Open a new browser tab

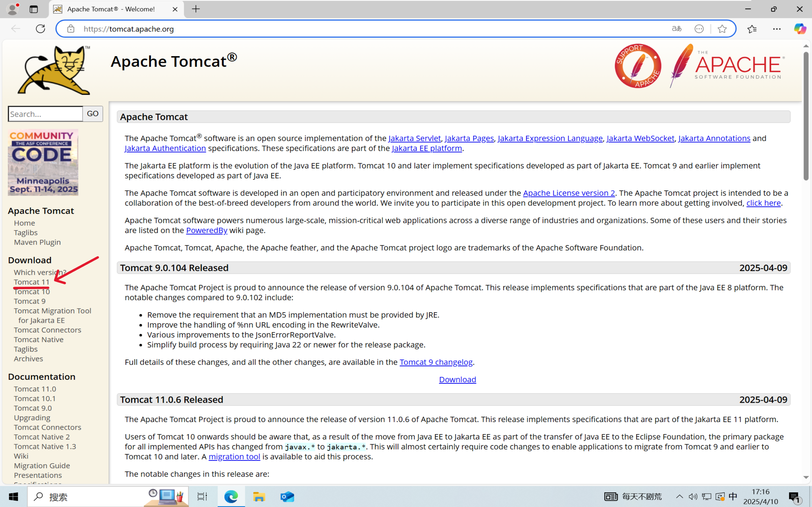coord(195,9)
